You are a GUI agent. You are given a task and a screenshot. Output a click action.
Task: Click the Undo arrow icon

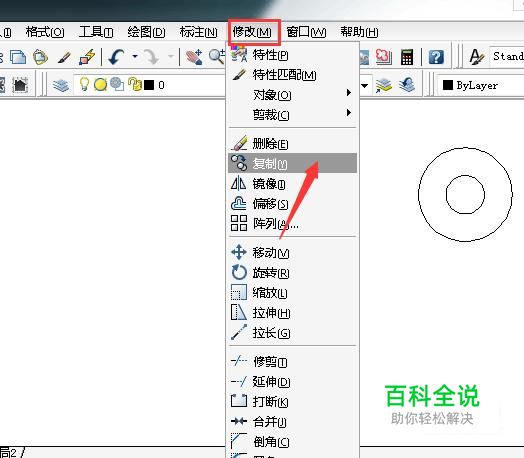pyautogui.click(x=116, y=57)
